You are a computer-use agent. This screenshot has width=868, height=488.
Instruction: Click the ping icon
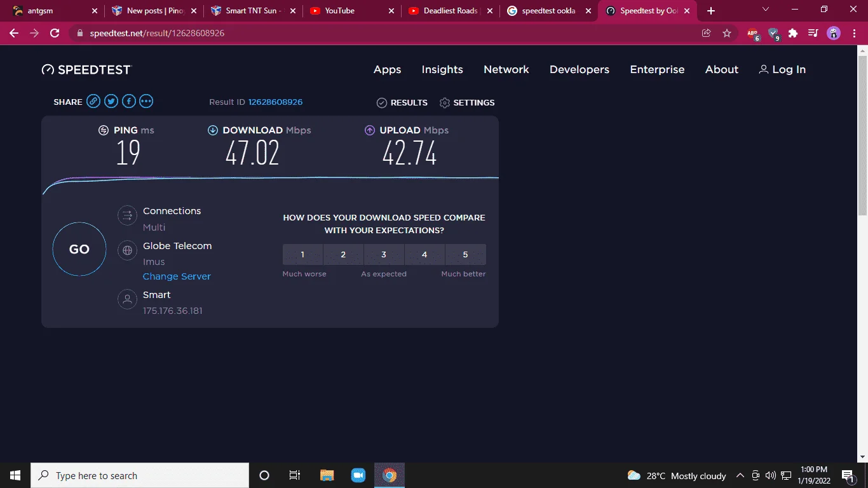point(104,130)
